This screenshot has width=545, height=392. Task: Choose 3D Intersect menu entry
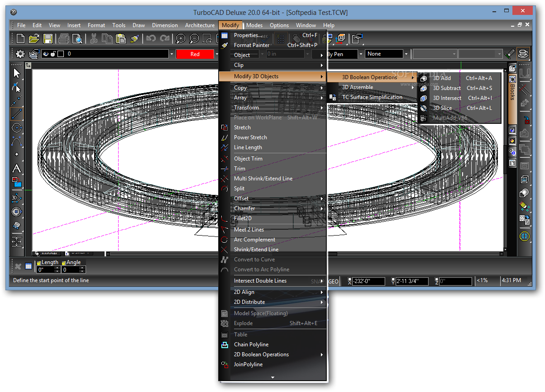(459, 98)
